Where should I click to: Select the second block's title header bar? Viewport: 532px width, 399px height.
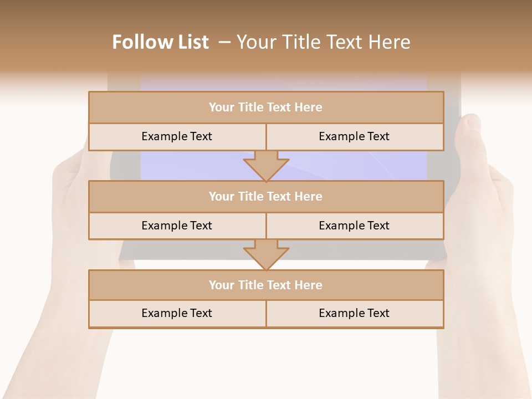[266, 196]
